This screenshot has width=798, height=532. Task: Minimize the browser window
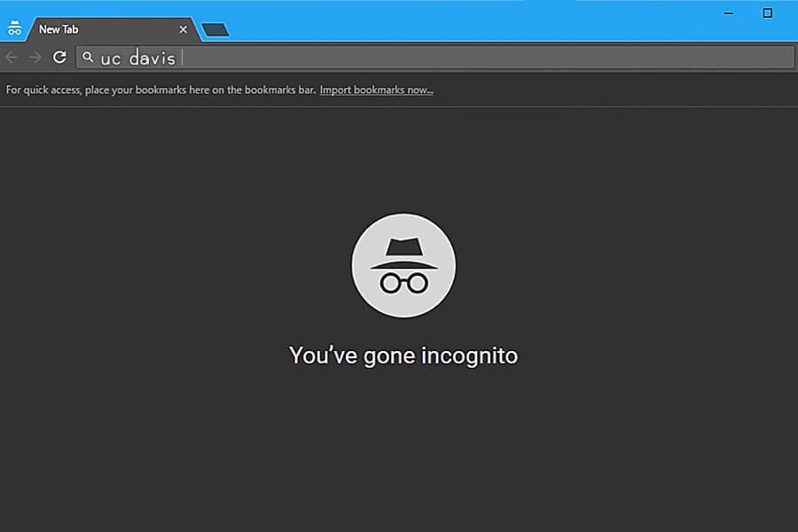coord(729,12)
